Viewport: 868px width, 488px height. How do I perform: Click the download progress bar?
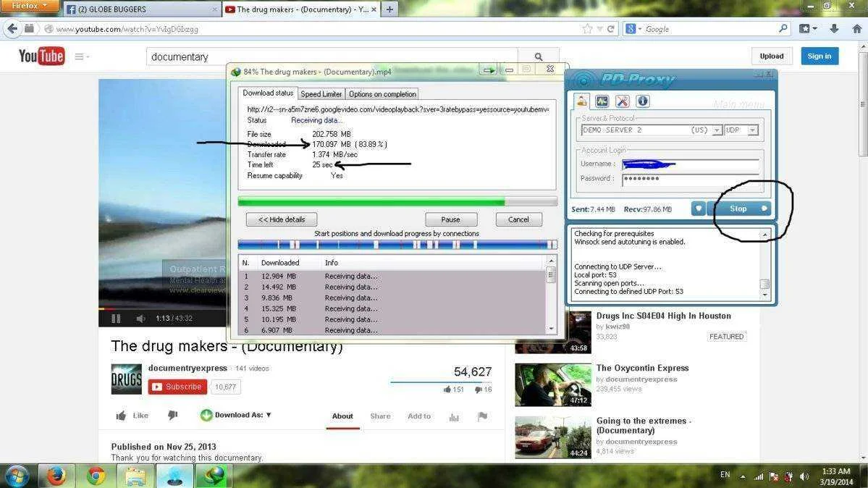(397, 201)
